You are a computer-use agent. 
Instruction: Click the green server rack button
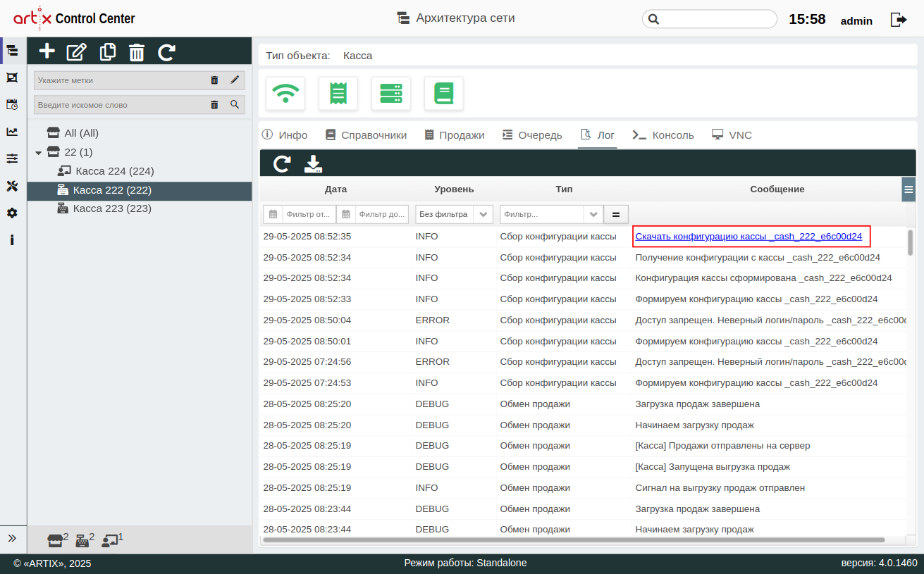(x=391, y=94)
